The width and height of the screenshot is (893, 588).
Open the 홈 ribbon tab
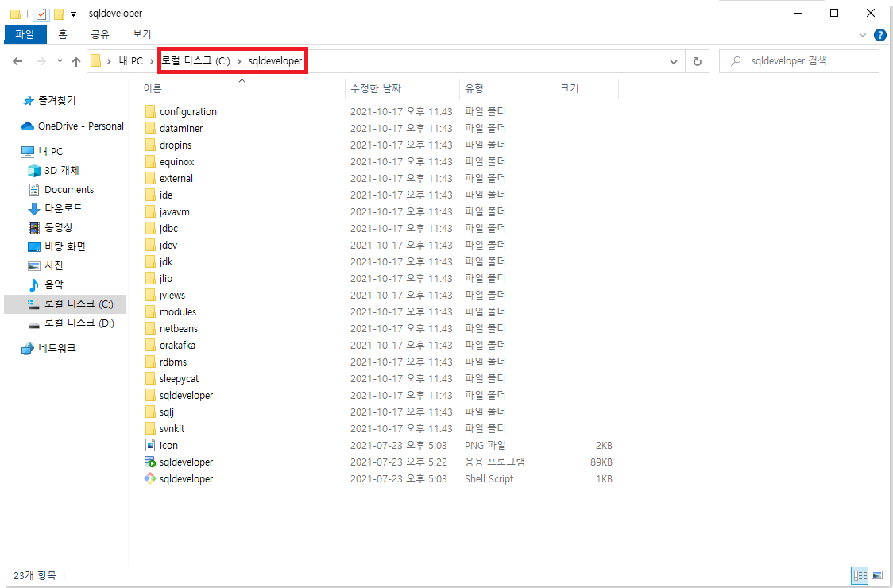(63, 34)
